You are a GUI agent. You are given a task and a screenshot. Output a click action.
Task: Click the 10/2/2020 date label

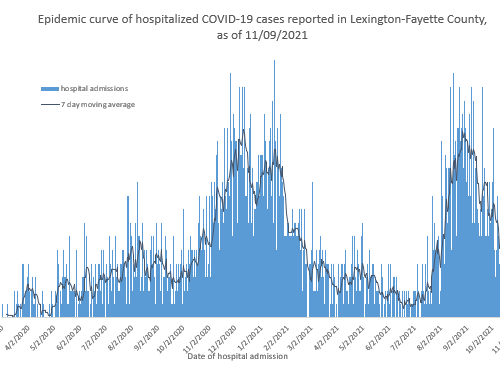[170, 339]
